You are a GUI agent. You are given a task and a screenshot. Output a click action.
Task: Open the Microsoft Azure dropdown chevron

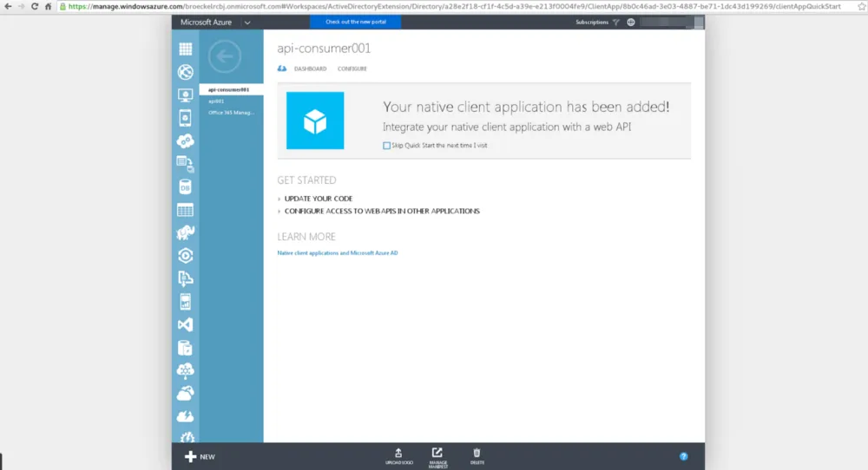click(247, 23)
